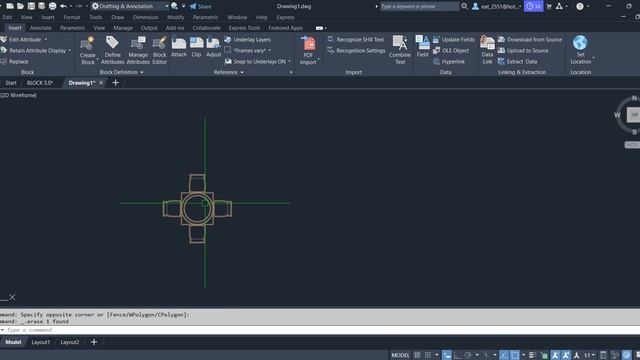
Task: Toggle drawing grid display in the status bar
Action: pyautogui.click(x=417, y=355)
